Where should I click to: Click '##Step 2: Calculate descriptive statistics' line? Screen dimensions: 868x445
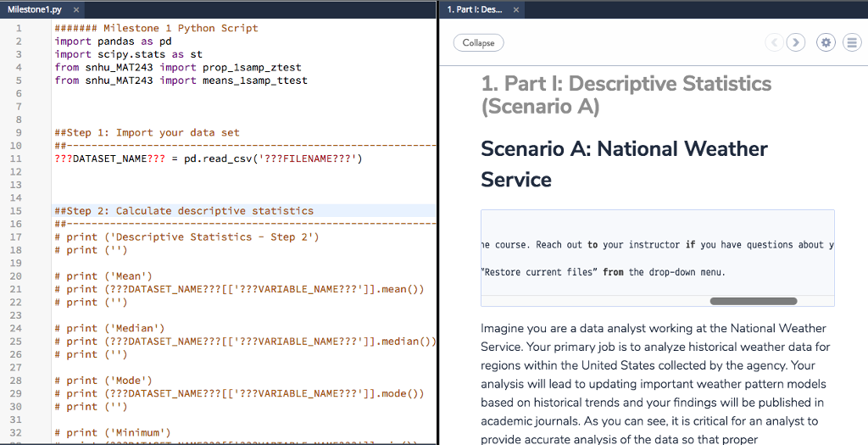tap(184, 211)
